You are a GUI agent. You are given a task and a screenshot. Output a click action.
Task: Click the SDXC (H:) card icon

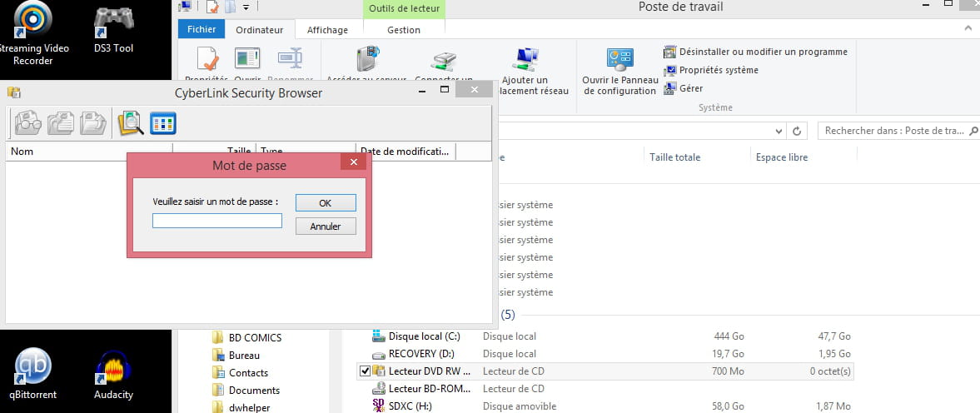pos(379,406)
